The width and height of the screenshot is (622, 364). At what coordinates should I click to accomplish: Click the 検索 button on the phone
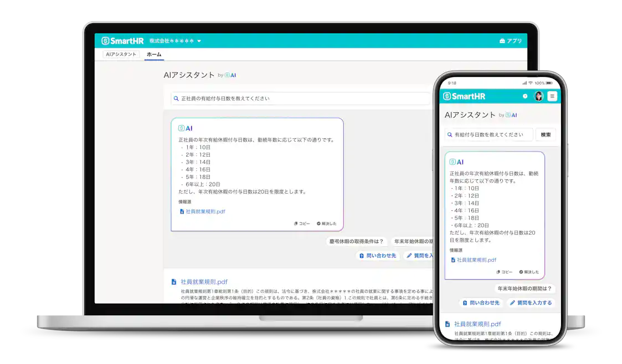[546, 134]
